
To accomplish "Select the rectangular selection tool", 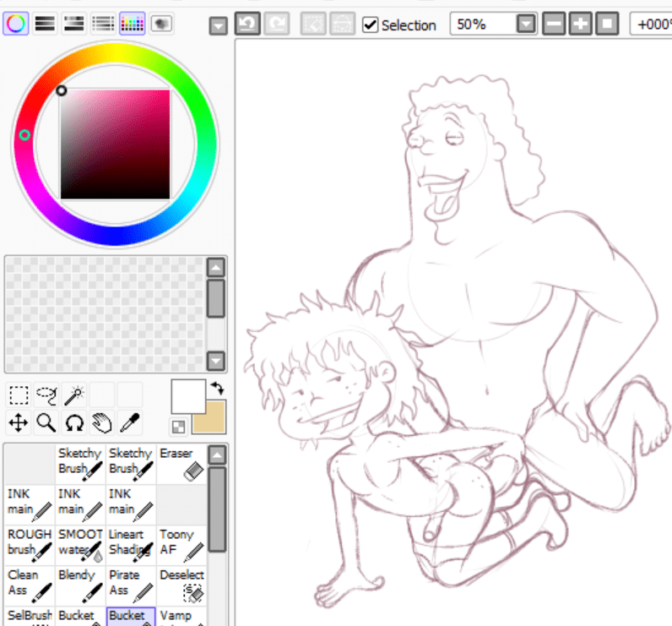I will point(19,395).
